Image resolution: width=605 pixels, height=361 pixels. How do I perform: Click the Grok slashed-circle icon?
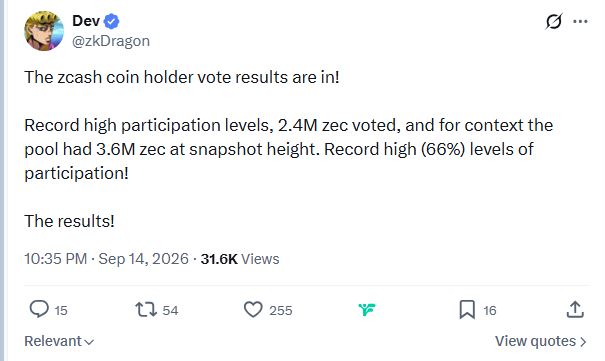tap(554, 21)
